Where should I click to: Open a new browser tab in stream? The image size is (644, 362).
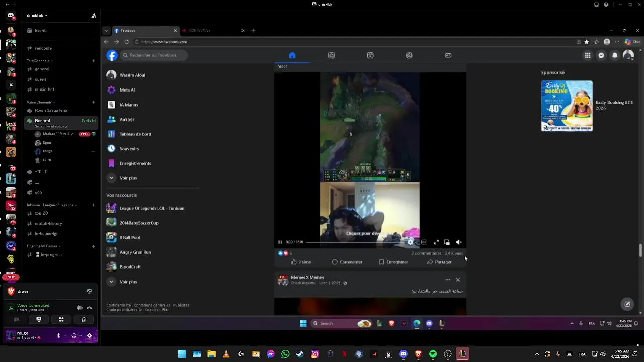tap(253, 30)
